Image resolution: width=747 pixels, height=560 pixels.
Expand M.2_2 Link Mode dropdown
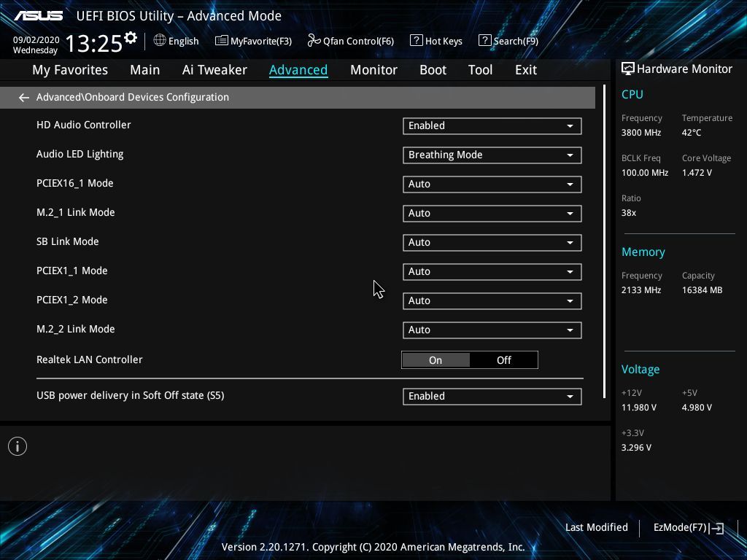coord(492,330)
